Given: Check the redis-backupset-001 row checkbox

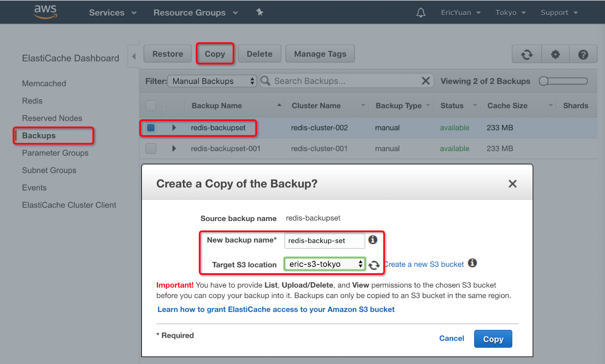Looking at the screenshot, I should coord(151,149).
